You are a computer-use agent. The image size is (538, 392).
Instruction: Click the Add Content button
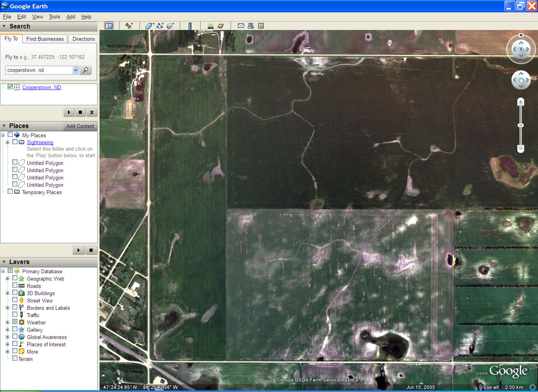click(80, 126)
